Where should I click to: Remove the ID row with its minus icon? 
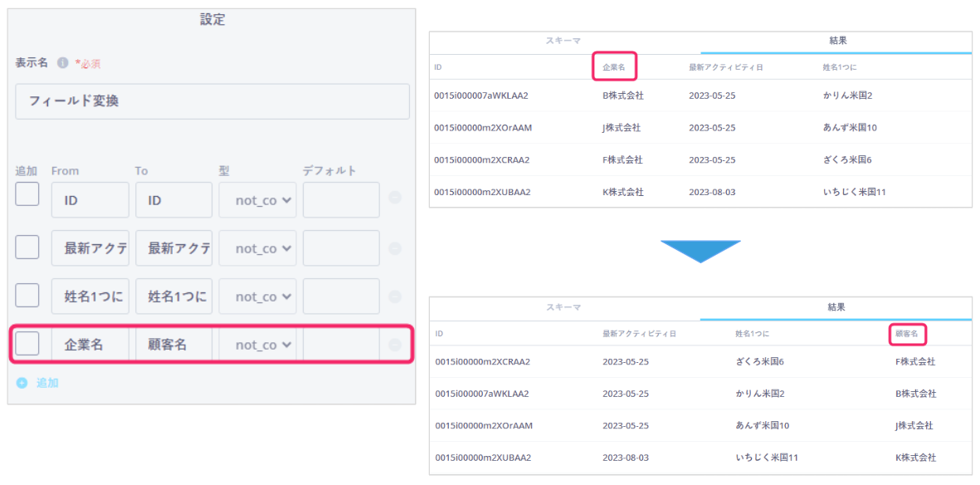tap(395, 198)
